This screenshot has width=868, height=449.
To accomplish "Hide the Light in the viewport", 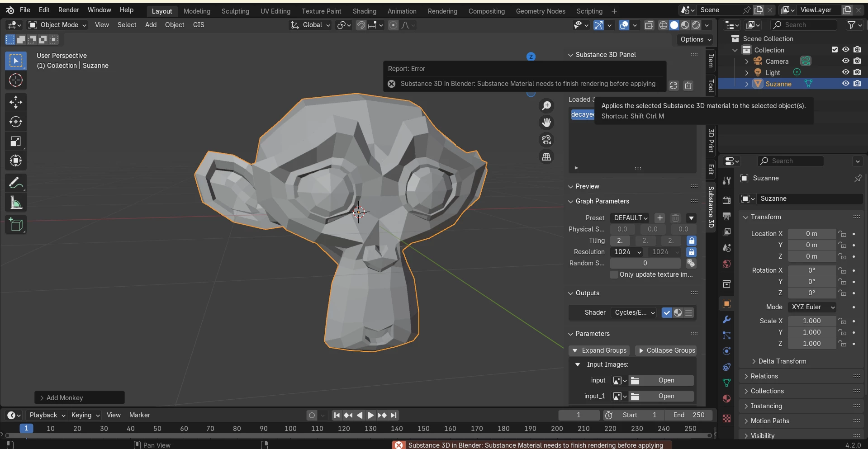I will click(845, 72).
